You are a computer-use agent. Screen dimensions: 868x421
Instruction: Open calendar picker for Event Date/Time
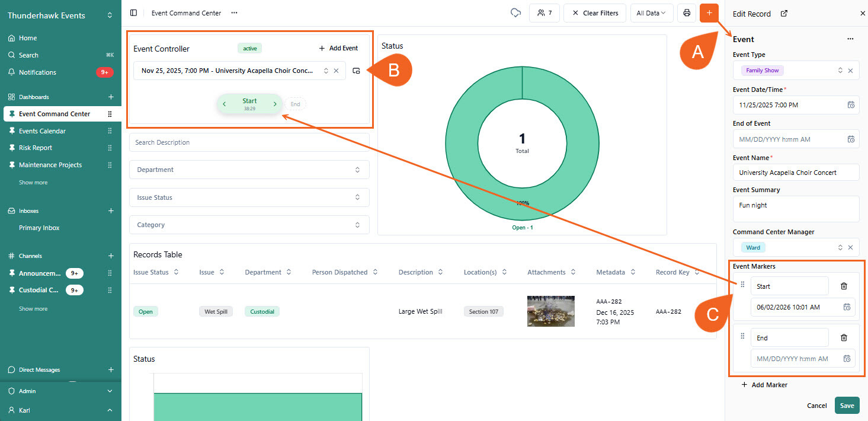851,105
